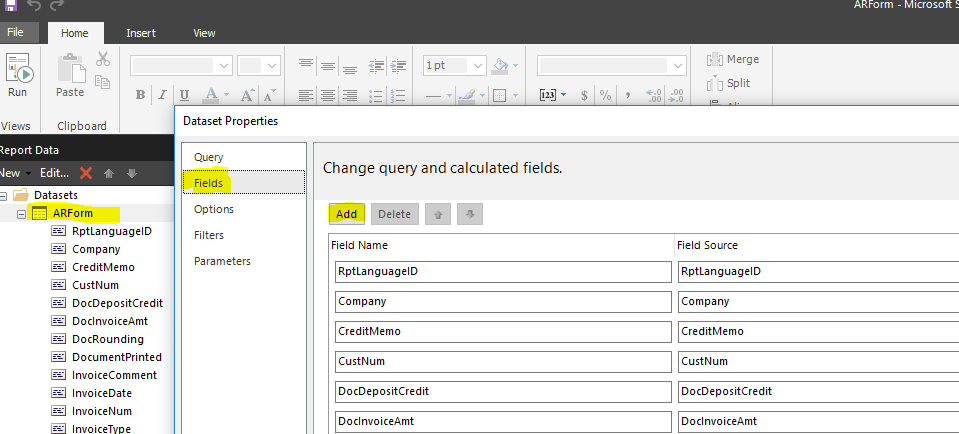Click the CustNum field name input
959x434 pixels.
pos(503,361)
